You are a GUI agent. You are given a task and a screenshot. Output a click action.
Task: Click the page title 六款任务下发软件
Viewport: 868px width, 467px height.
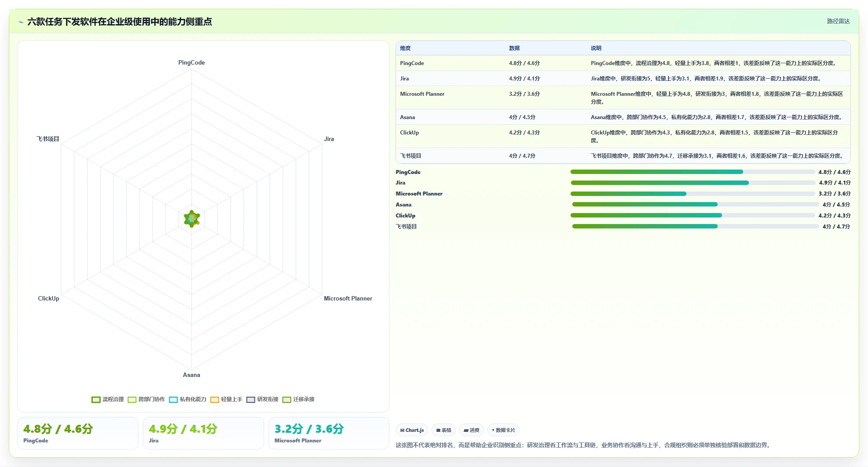click(x=120, y=22)
